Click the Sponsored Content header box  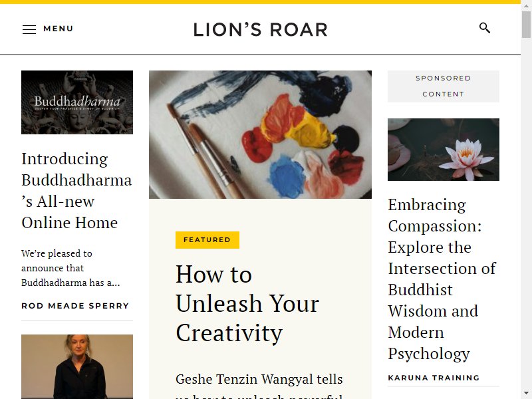point(444,86)
